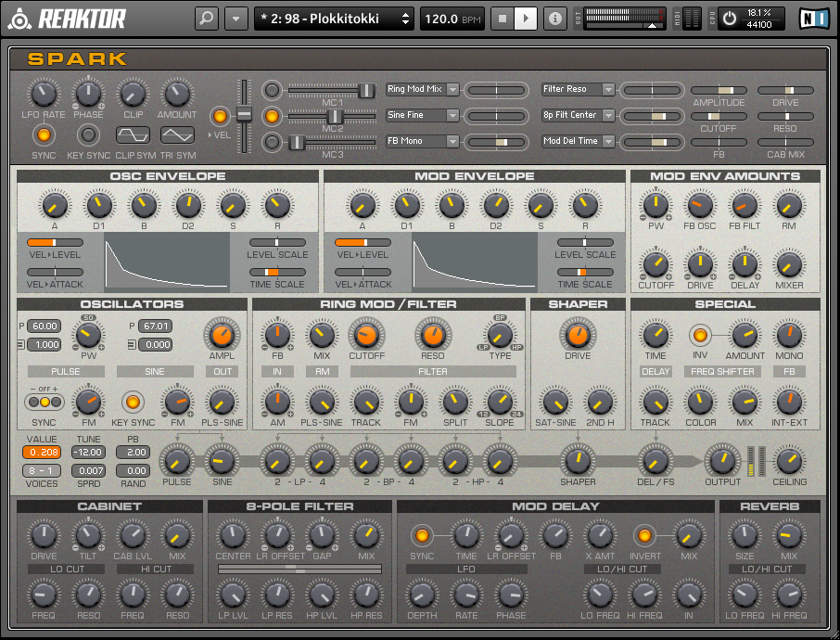
Task: Open the Filter Reso dropdown
Action: (578, 89)
